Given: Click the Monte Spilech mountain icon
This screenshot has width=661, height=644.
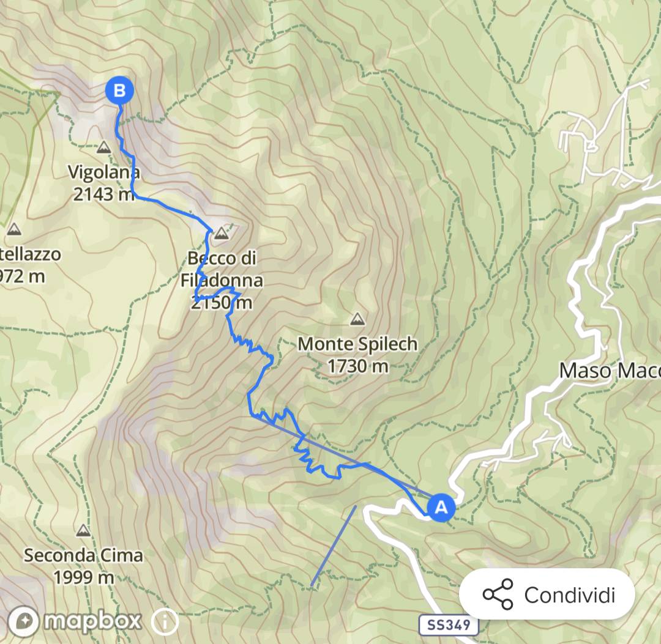Looking at the screenshot, I should (357, 319).
